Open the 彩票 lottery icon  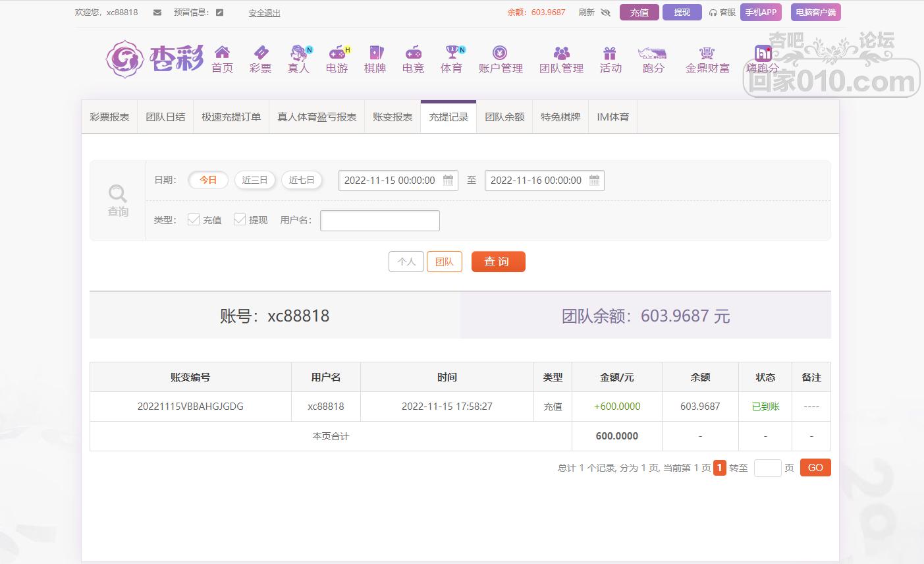pyautogui.click(x=260, y=53)
